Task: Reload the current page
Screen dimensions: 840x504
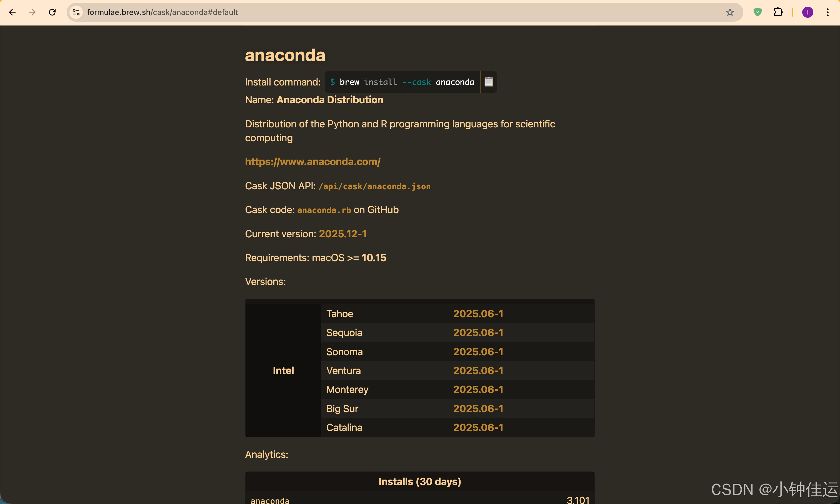Action: click(x=52, y=12)
